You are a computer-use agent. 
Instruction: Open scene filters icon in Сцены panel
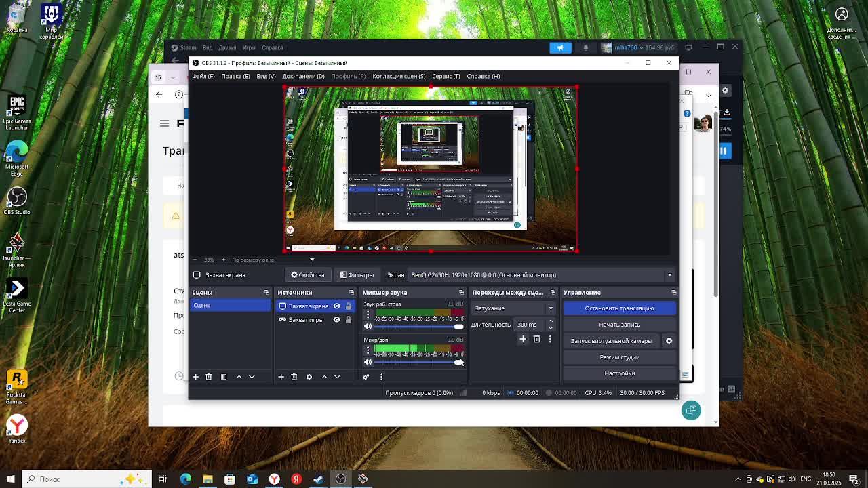223,377
